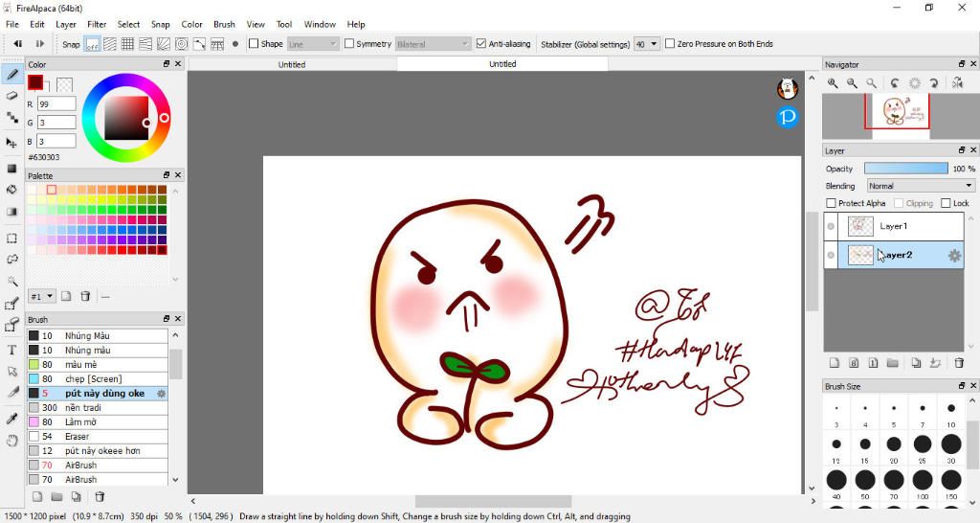Enable the grid snap guide
The height and width of the screenshot is (523, 980).
point(127,44)
